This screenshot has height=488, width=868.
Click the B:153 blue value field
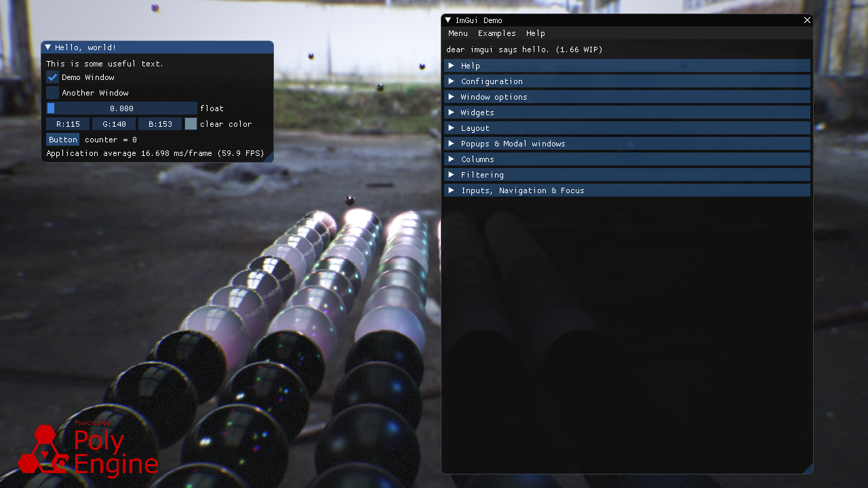(x=160, y=124)
